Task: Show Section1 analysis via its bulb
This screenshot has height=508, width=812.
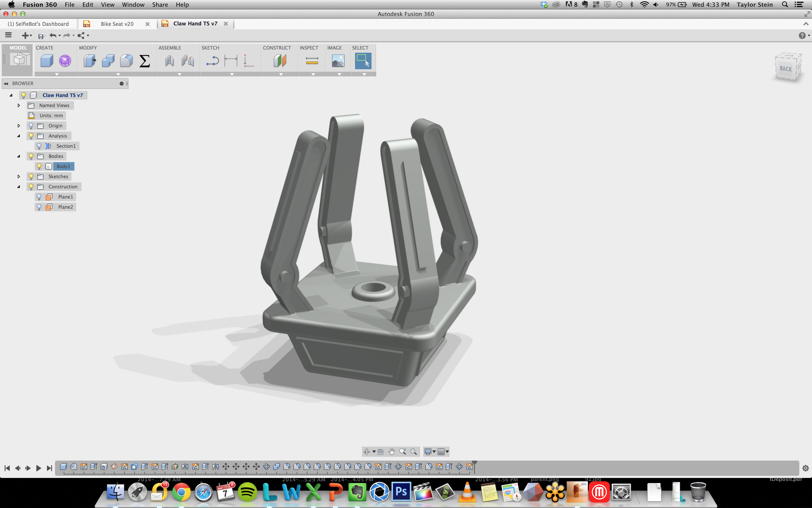Action: [39, 146]
